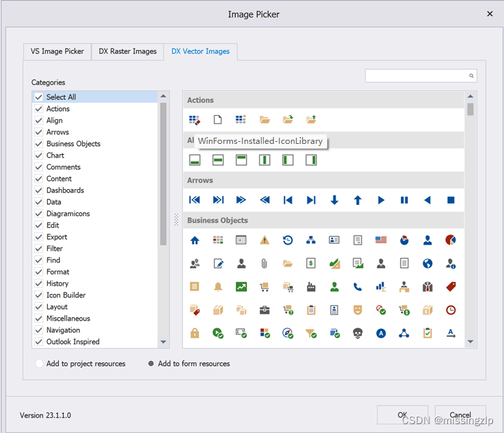Toggle the Select All checkbox
Viewport: 504px width, 433px height.
tap(38, 97)
